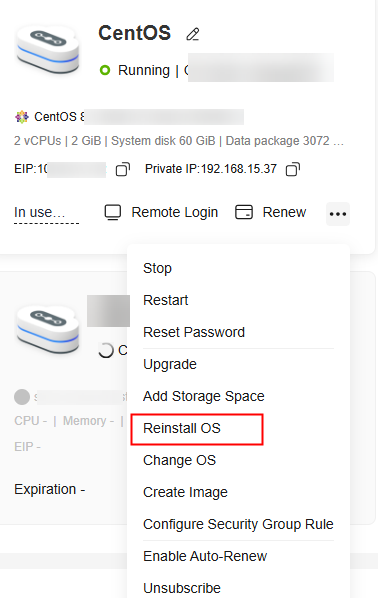Image resolution: width=378 pixels, height=601 pixels.
Task: Copy the Private IP 192.168.15.37
Action: tap(293, 169)
